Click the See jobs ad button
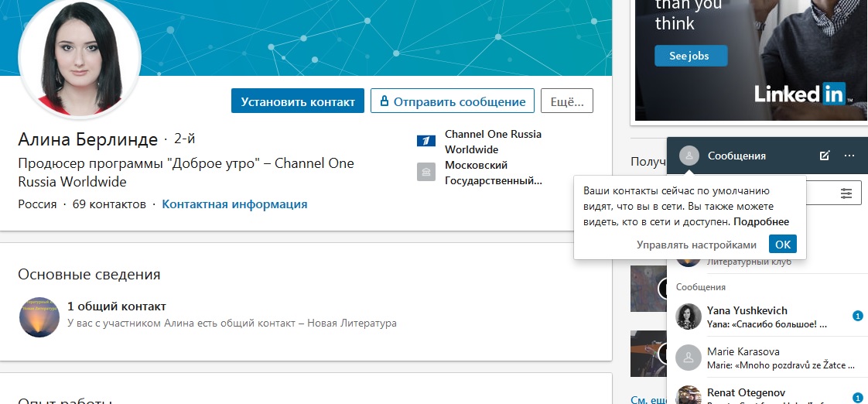 click(691, 56)
